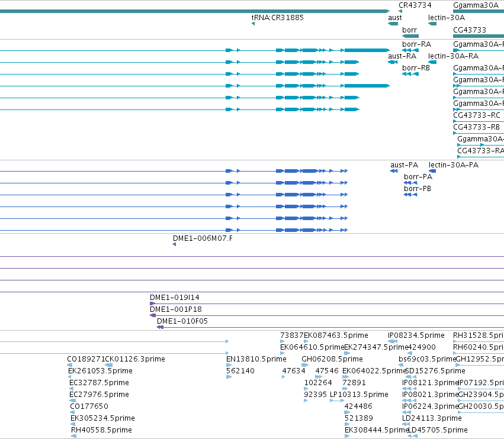Click the borr gene label
This screenshot has width=504, height=439.
(x=409, y=30)
